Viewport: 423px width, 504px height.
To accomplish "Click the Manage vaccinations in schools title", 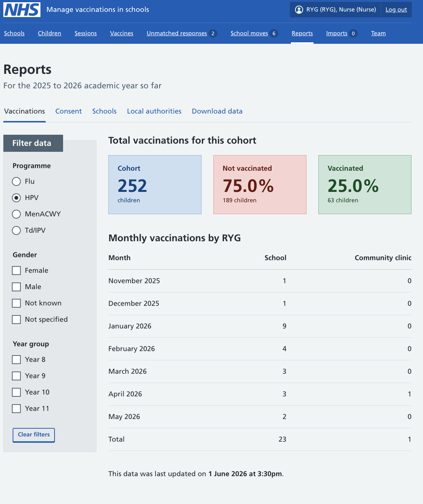I will 98,10.
